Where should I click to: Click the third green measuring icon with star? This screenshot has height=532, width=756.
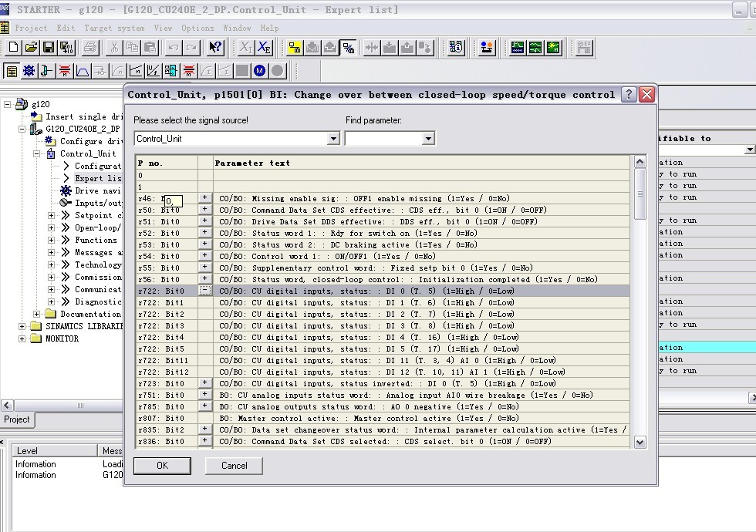tap(553, 47)
